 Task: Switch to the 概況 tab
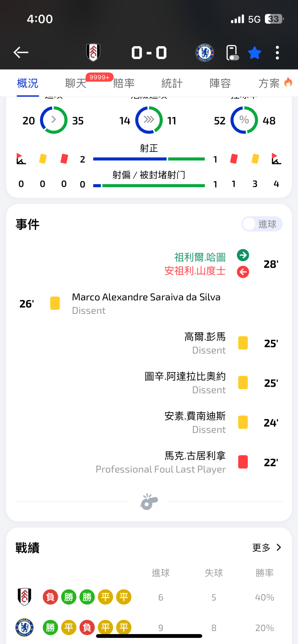pyautogui.click(x=28, y=83)
